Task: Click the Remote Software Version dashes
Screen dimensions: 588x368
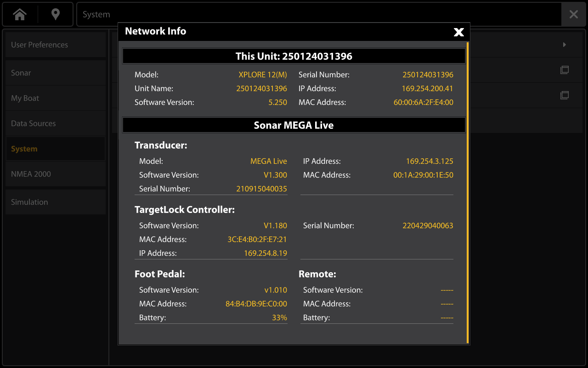Action: point(447,290)
